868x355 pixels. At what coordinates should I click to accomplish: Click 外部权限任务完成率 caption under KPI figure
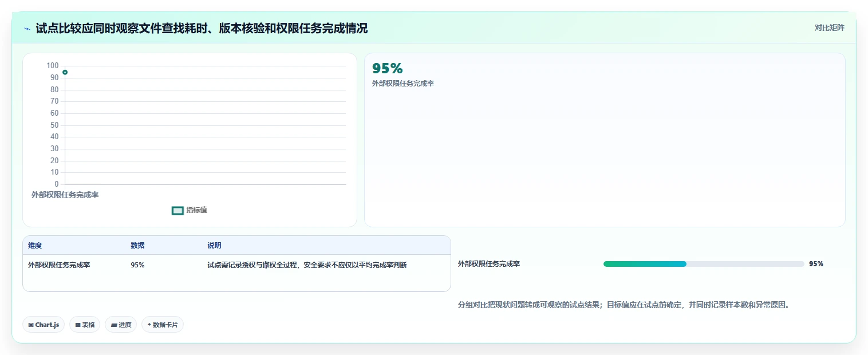[403, 84]
